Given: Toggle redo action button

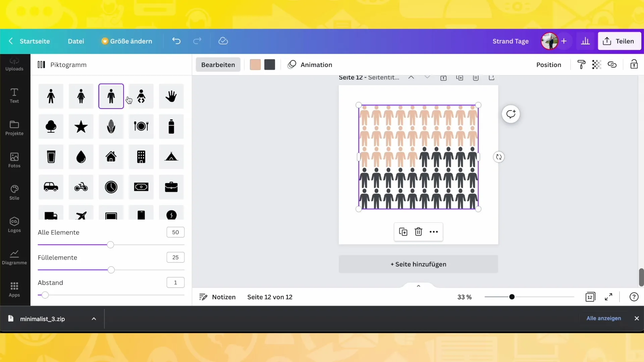Looking at the screenshot, I should pos(198,41).
